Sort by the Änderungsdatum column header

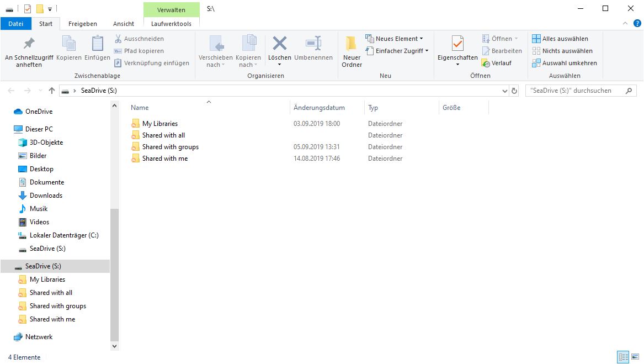coord(320,108)
